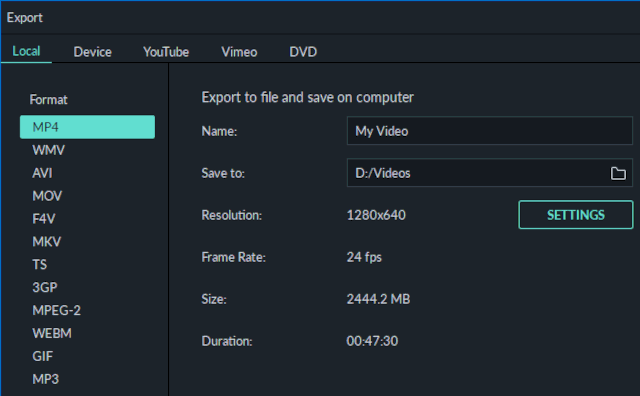Click the Export window title
The width and height of the screenshot is (640, 396).
(24, 18)
